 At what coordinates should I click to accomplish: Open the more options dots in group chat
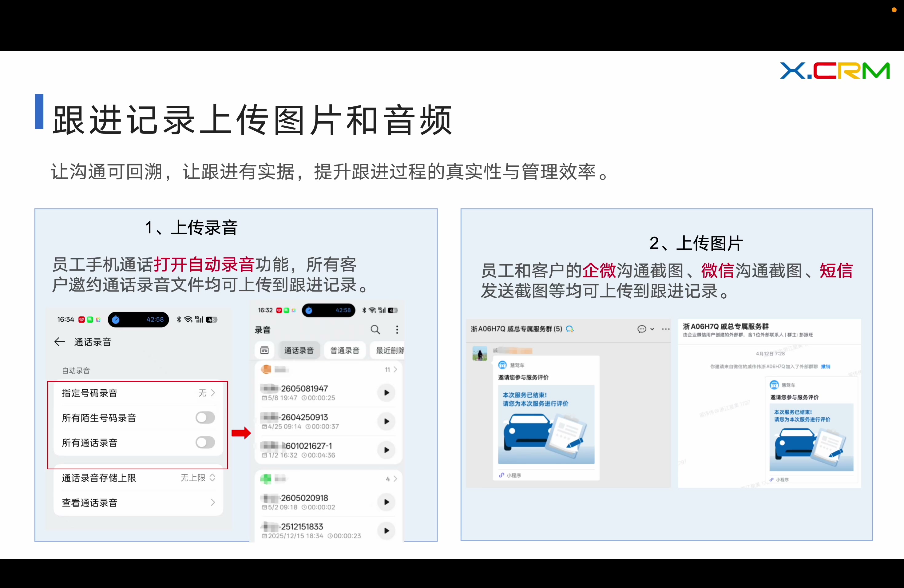665,329
